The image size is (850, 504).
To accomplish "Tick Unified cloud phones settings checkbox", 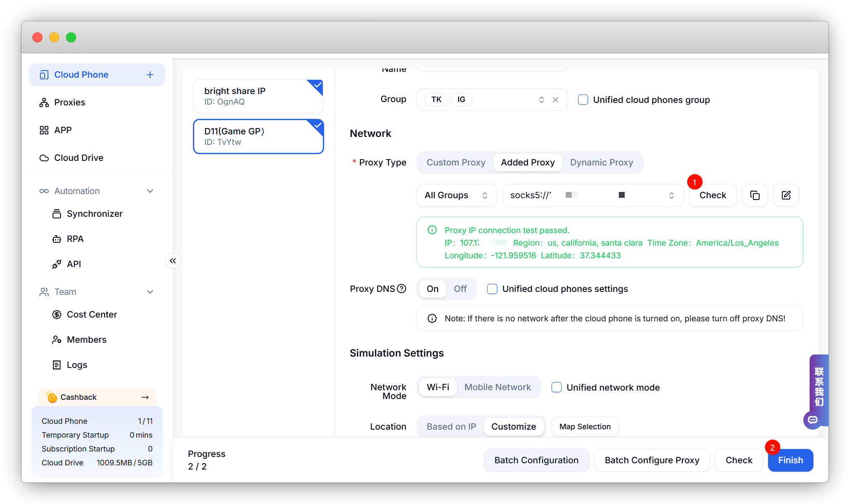I will (x=492, y=289).
